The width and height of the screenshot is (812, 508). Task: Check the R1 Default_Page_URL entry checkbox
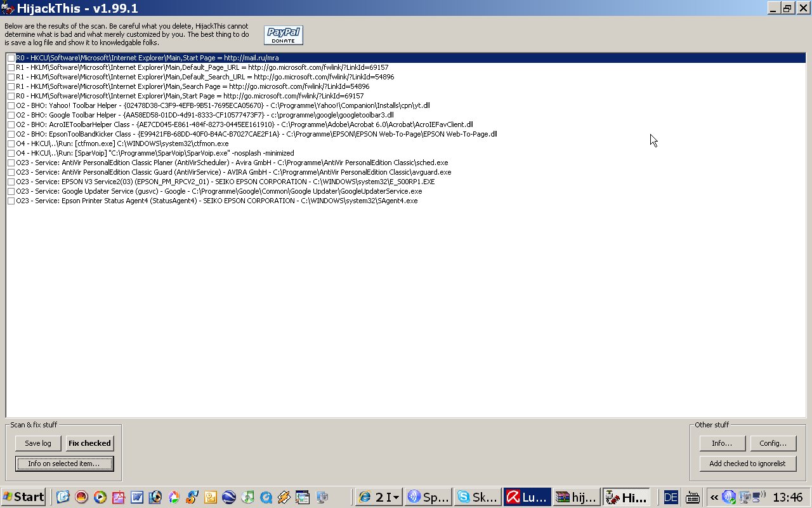(11, 67)
